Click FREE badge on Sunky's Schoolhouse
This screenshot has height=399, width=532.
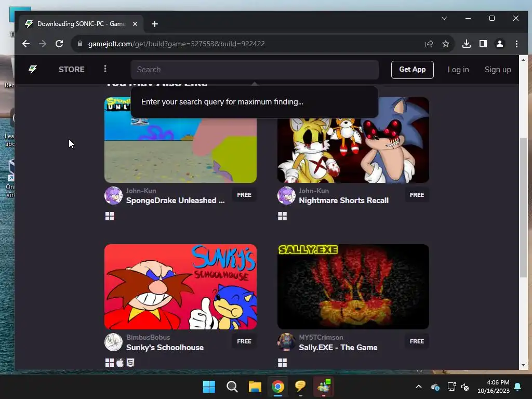[244, 341]
